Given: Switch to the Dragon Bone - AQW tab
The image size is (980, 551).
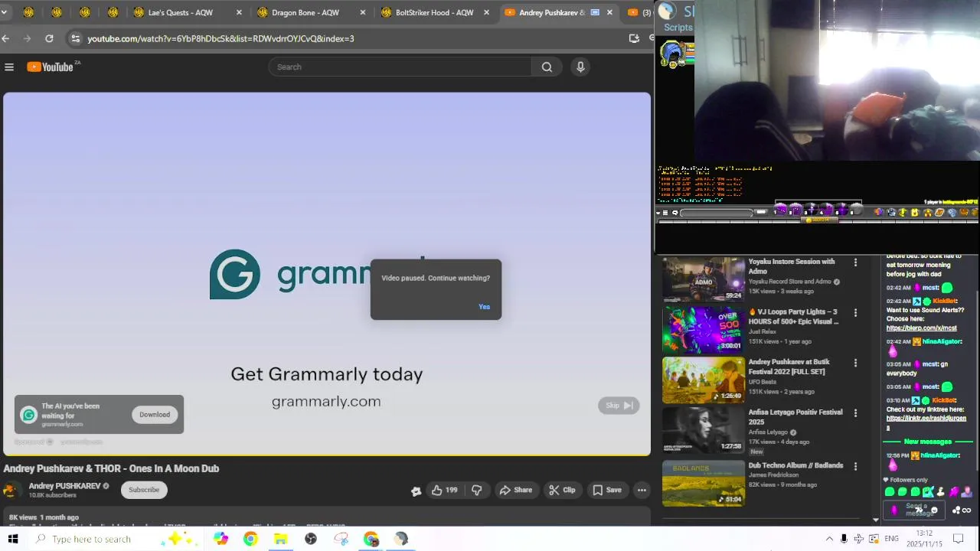Looking at the screenshot, I should (305, 12).
